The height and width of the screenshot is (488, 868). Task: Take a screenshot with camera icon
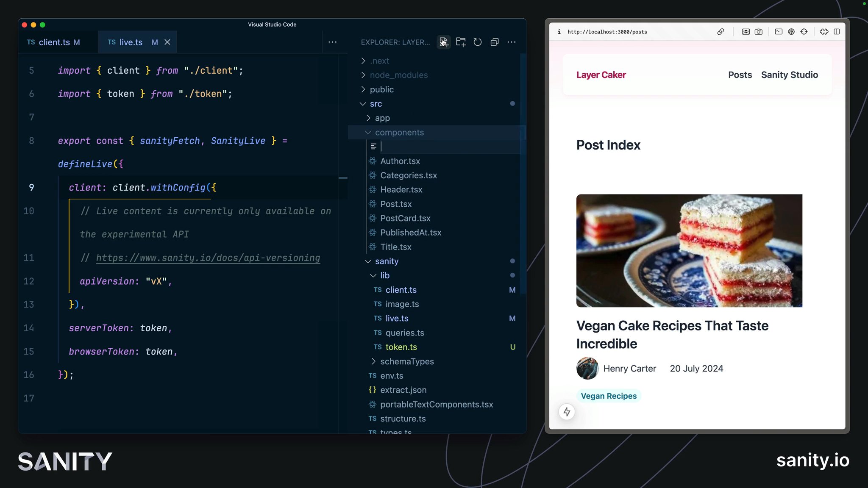[x=759, y=32]
